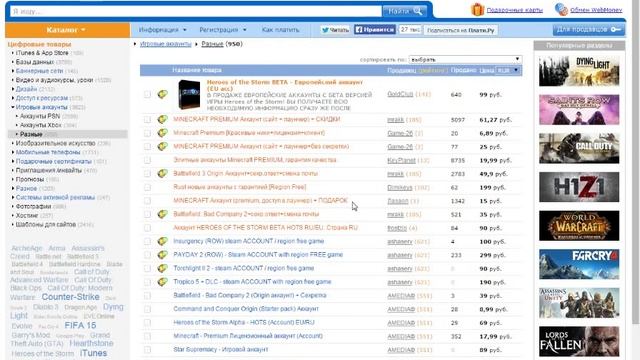The width and height of the screenshot is (640, 360).
Task: Collapse Игровые аккаунты category arrow
Action: tap(13, 107)
